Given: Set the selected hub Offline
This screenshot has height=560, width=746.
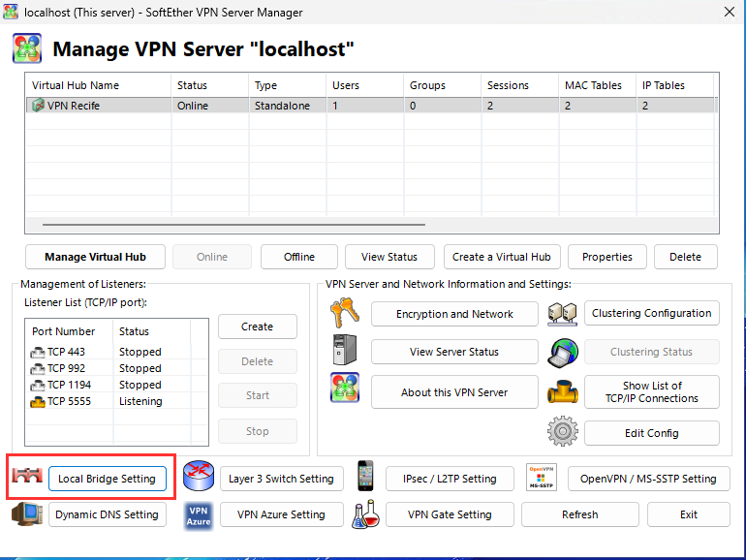Looking at the screenshot, I should pos(299,257).
